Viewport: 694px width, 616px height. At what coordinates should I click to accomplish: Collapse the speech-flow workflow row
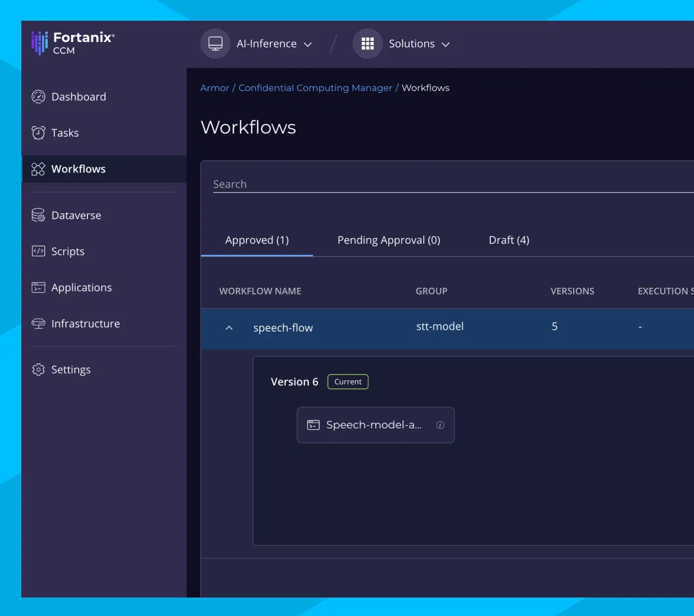[x=229, y=328]
